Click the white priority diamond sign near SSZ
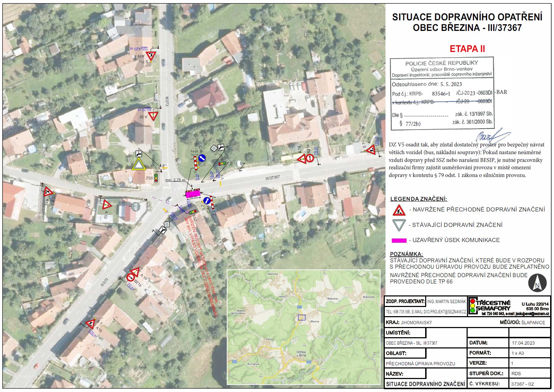 [x=214, y=148]
